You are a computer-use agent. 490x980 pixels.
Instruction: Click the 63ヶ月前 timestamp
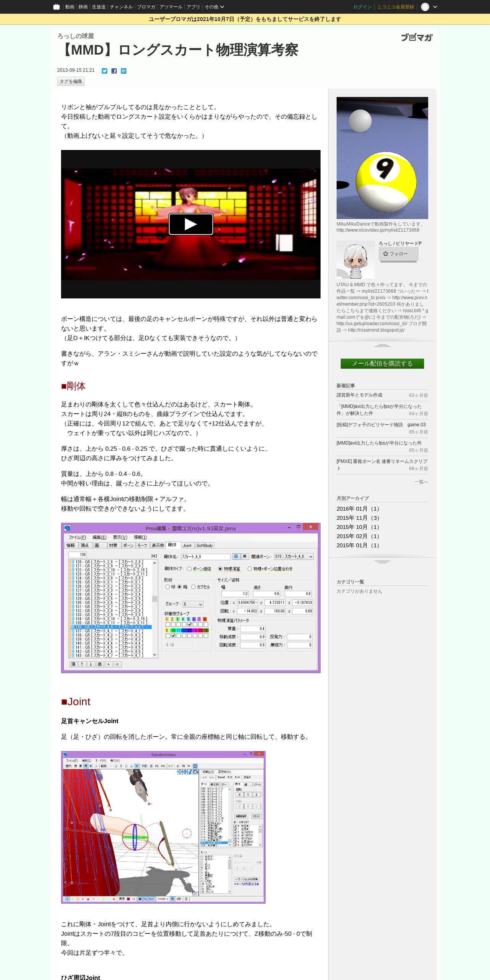[x=419, y=395]
